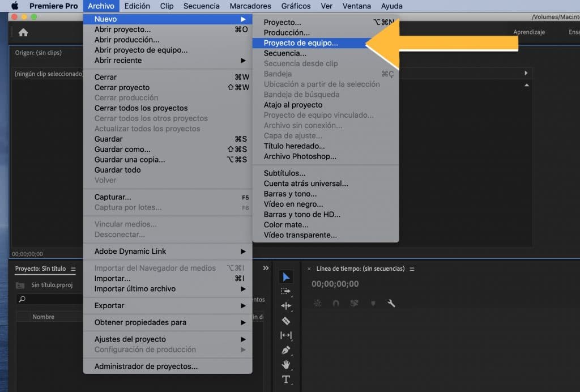This screenshot has width=580, height=392.
Task: Open the Apple menu
Action: coord(15,6)
